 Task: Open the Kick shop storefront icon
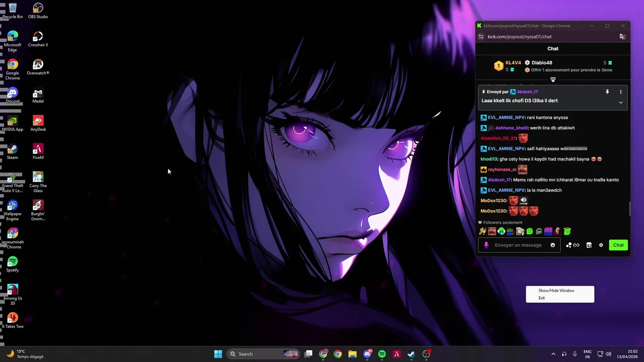coord(589,245)
